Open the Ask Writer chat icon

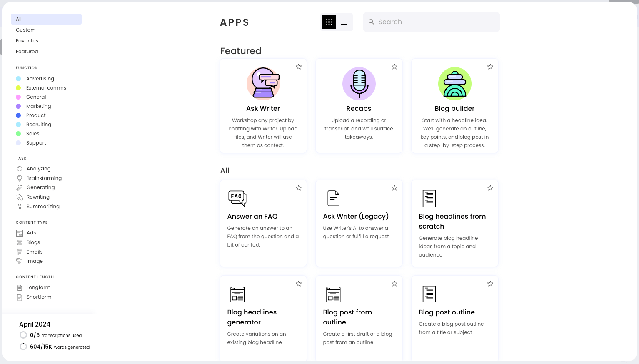coord(263,84)
